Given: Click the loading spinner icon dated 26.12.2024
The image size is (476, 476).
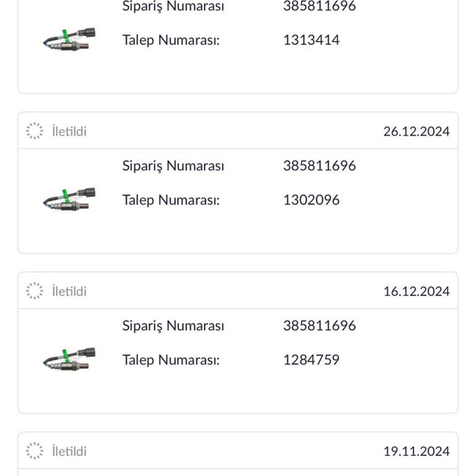Looking at the screenshot, I should [x=35, y=131].
